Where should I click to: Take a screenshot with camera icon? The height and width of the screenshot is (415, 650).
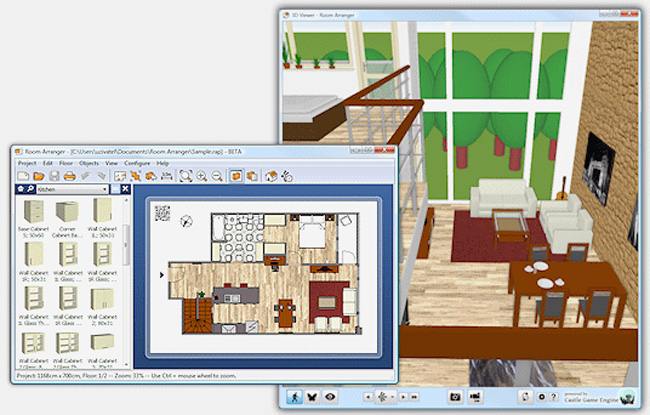[455, 397]
